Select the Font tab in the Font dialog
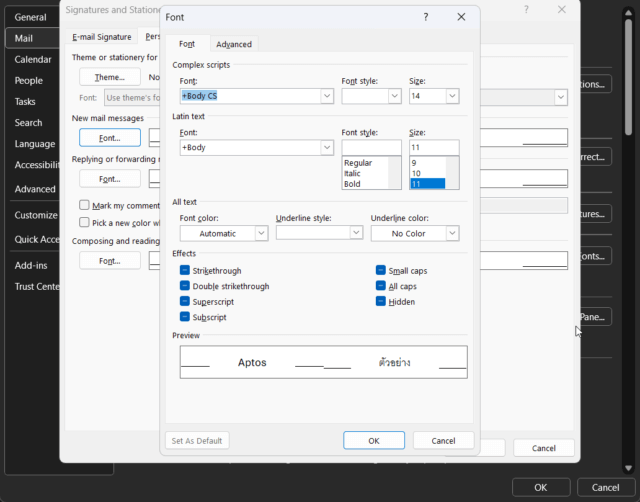640x502 pixels. [x=187, y=44]
